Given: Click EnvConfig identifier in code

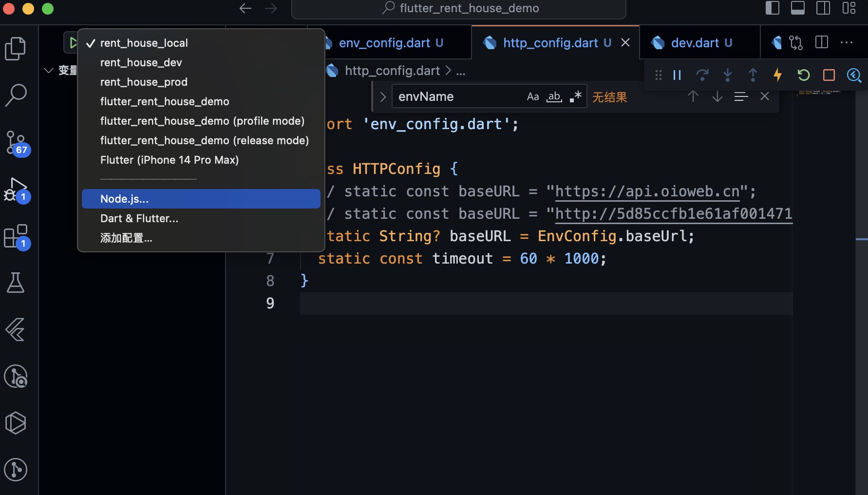Looking at the screenshot, I should coord(577,236).
